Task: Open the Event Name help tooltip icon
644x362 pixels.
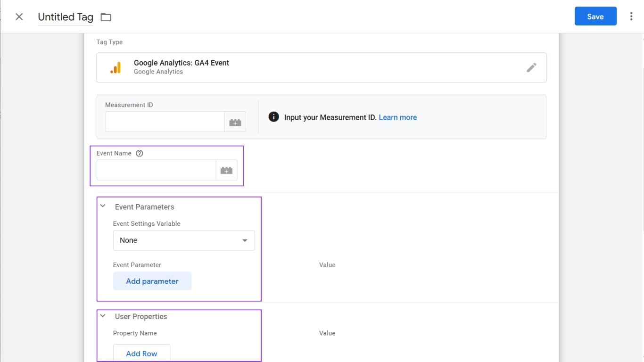Action: [x=139, y=153]
